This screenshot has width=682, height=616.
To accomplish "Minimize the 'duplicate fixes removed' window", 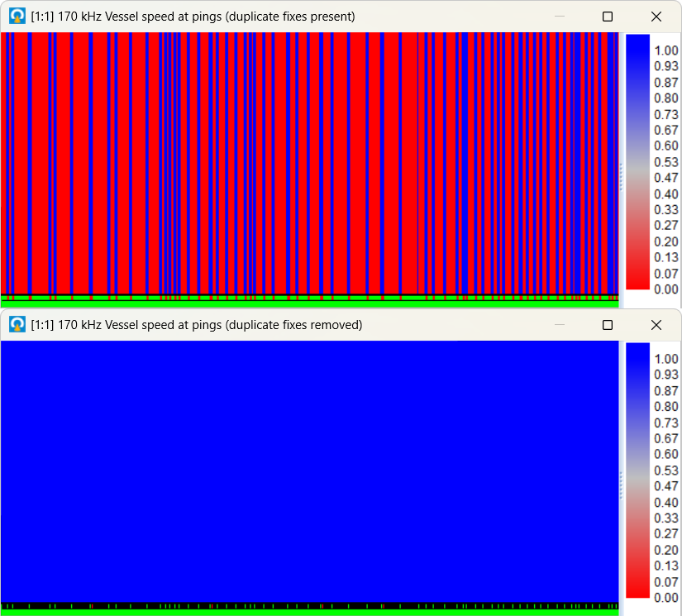I will pos(560,325).
